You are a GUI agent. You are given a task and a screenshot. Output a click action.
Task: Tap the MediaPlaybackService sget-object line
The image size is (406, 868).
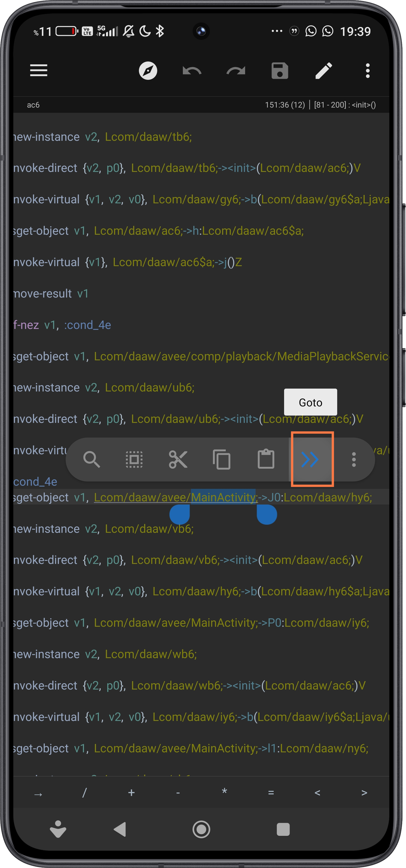pos(201,356)
